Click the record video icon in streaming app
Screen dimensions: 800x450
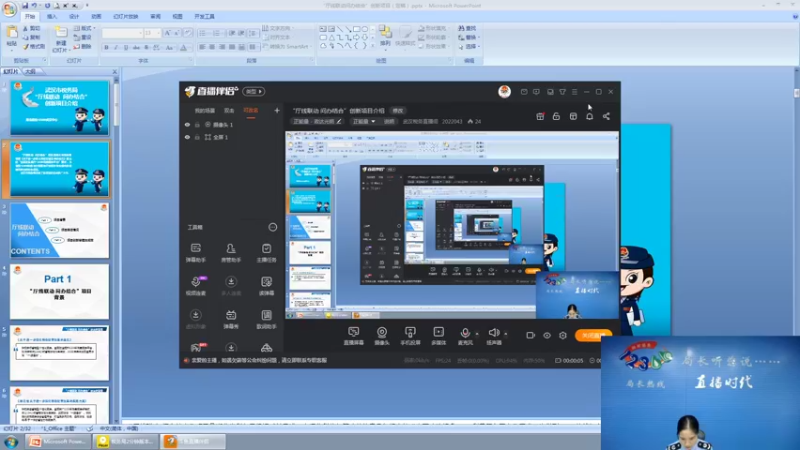[x=531, y=335]
